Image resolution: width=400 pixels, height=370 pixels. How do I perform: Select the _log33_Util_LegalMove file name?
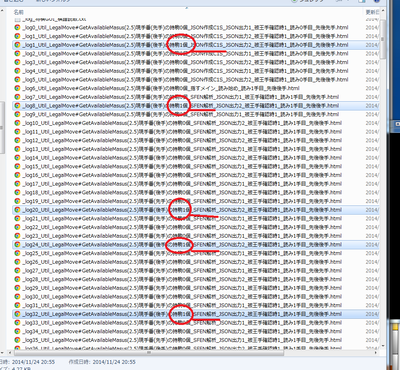click(182, 323)
